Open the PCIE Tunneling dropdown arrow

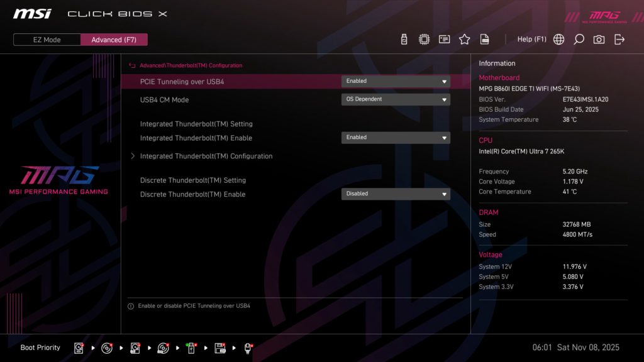click(444, 81)
